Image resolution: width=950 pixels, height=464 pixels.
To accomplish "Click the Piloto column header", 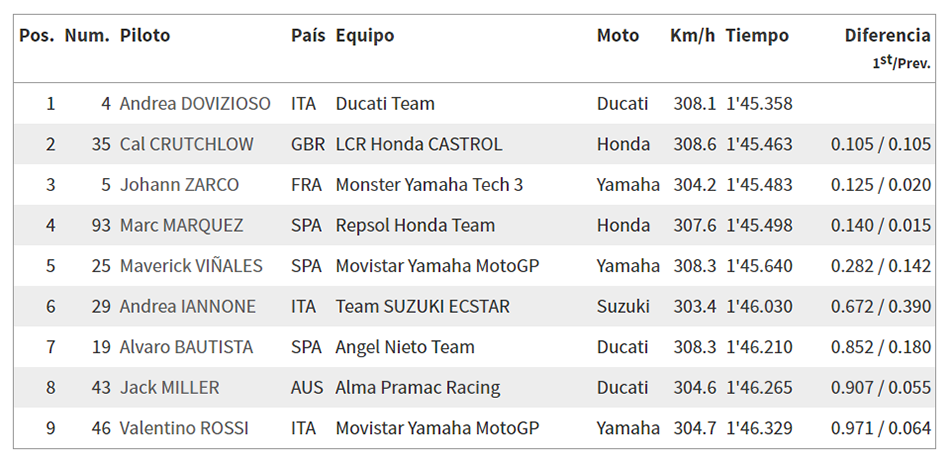I will (145, 36).
